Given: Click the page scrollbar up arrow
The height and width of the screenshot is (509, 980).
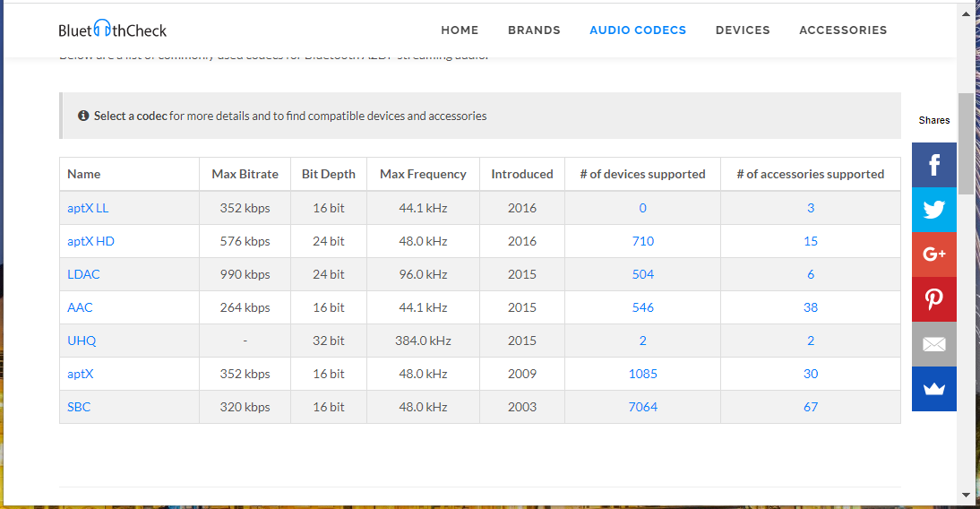Looking at the screenshot, I should [x=966, y=13].
